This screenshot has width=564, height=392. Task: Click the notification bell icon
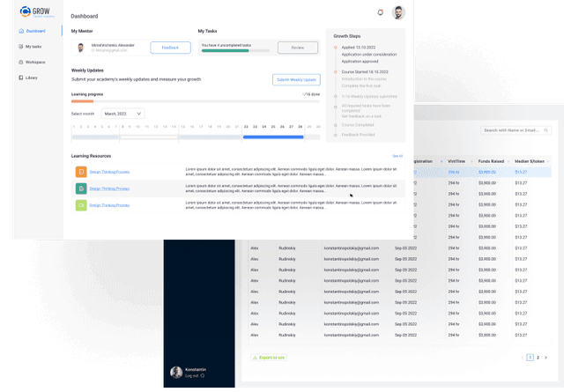tap(381, 13)
